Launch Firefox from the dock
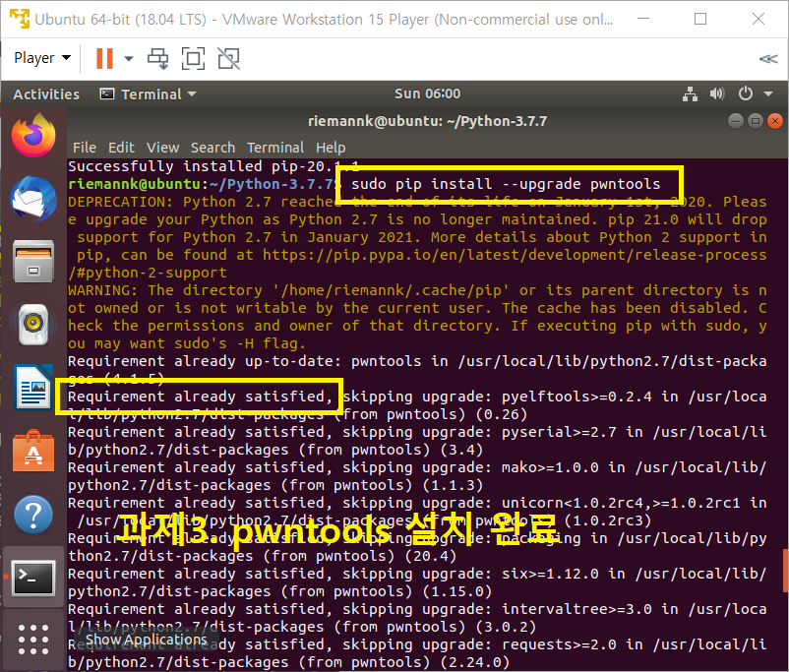Viewport: 789px width, 672px height. pyautogui.click(x=33, y=136)
